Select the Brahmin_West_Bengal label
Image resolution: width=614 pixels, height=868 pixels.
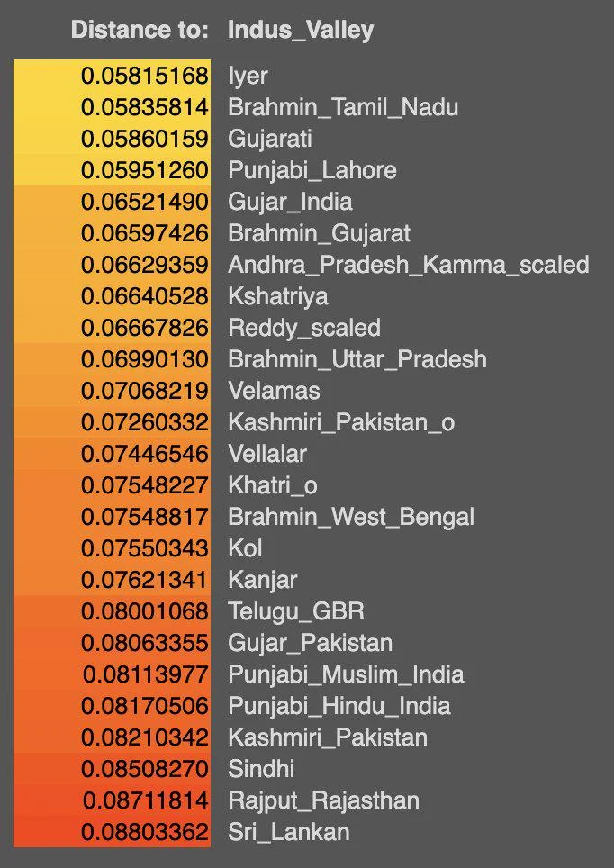[x=351, y=517]
